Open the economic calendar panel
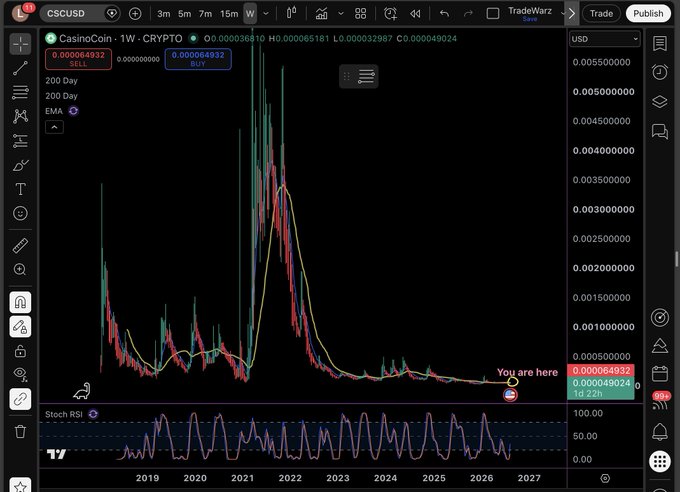The image size is (680, 492). pos(660,374)
